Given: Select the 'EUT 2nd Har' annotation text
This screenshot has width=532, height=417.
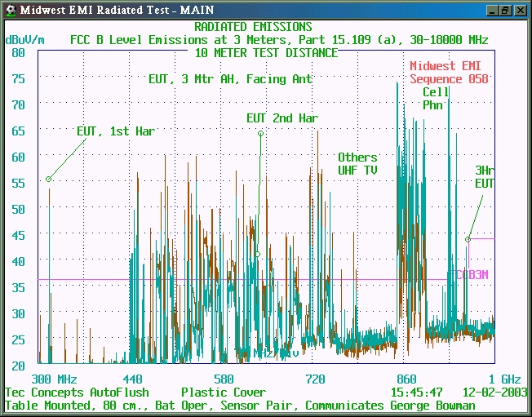Looking at the screenshot, I should [282, 118].
